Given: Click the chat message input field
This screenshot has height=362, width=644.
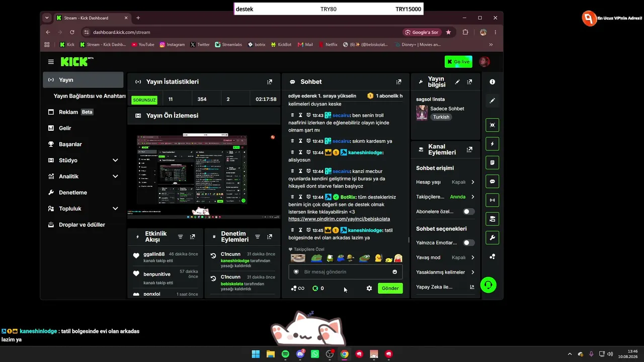Looking at the screenshot, I should [346, 272].
